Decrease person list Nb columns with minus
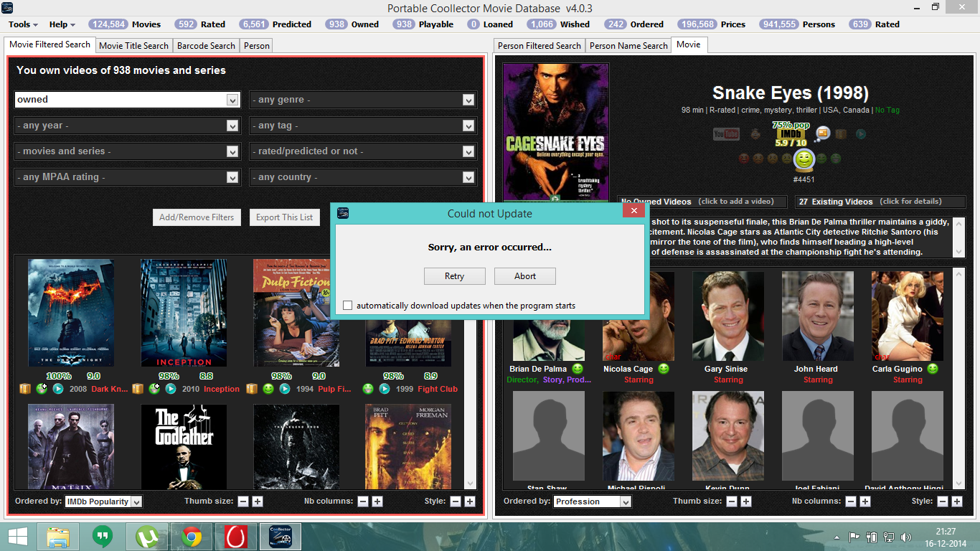 click(852, 501)
